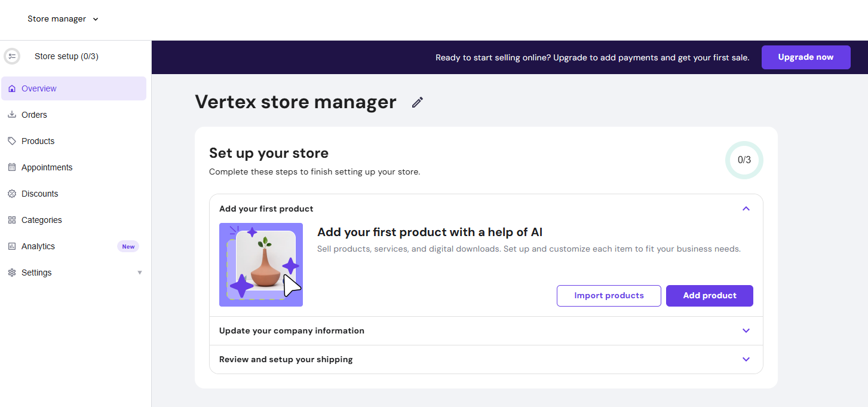The height and width of the screenshot is (407, 868).
Task: Click the Store setup sliders icon
Action: pyautogui.click(x=12, y=56)
